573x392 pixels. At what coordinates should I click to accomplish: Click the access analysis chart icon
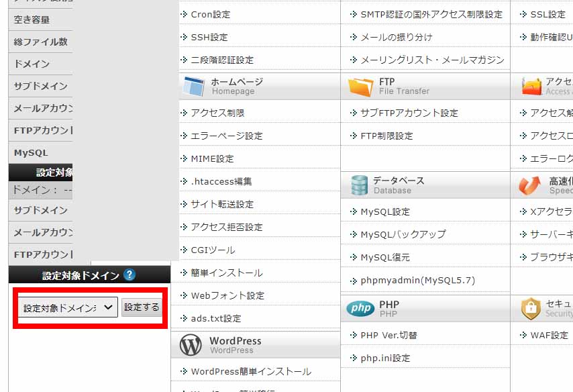point(531,87)
